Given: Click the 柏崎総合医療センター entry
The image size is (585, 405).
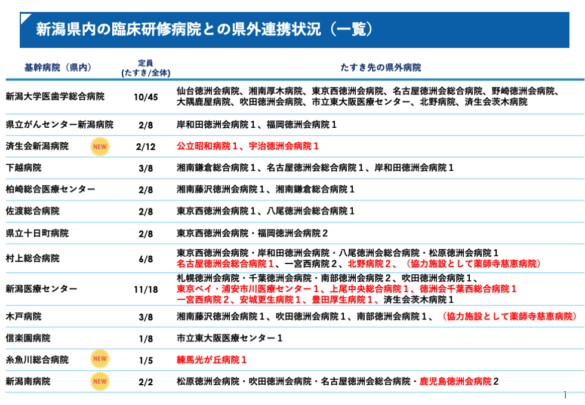Looking at the screenshot, I should (50, 189).
